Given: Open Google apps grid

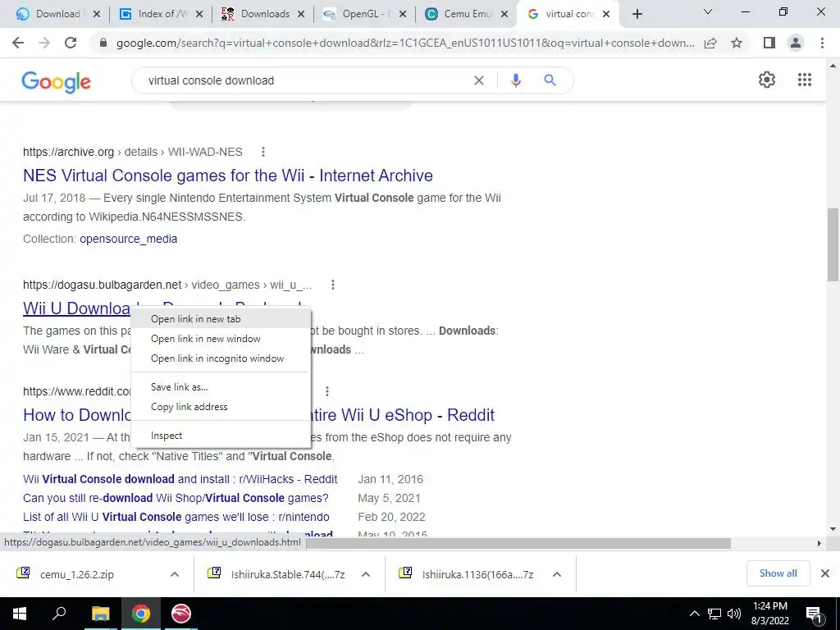Looking at the screenshot, I should click(x=805, y=80).
